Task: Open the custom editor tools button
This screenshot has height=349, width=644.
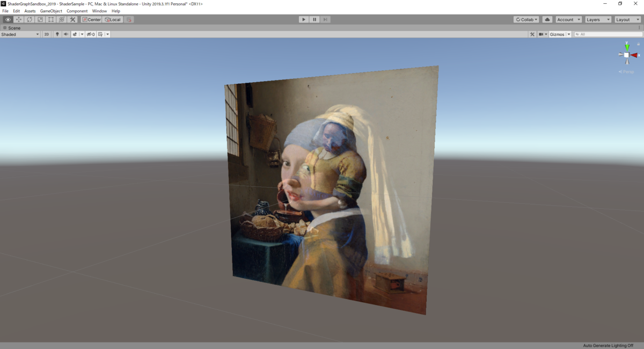Action: coord(73,19)
